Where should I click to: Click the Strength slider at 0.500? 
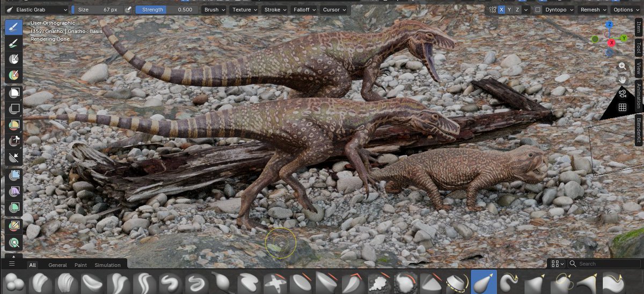(166, 10)
